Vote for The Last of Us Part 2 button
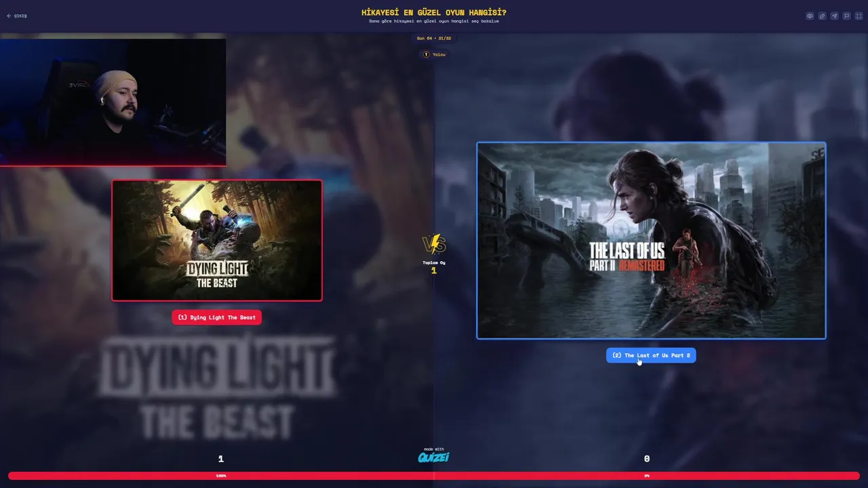This screenshot has width=868, height=488. [651, 355]
